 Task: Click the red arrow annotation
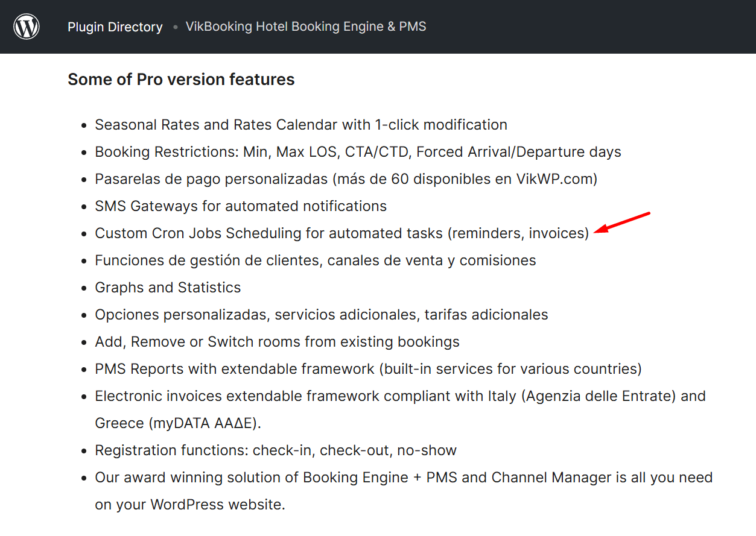tap(622, 221)
